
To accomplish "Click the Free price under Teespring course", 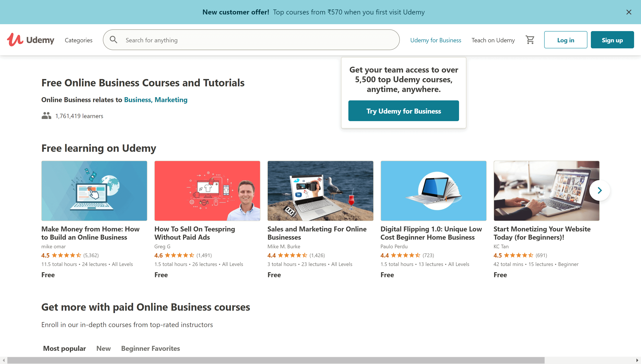I will (x=161, y=275).
